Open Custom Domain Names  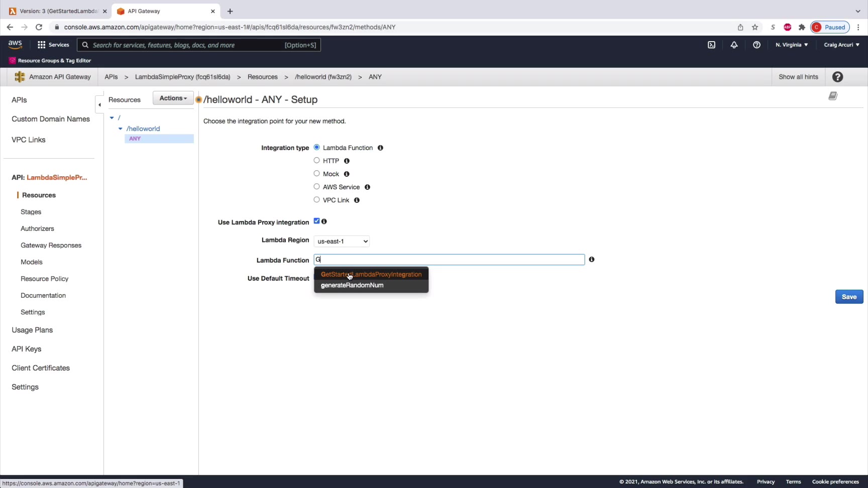click(x=51, y=119)
